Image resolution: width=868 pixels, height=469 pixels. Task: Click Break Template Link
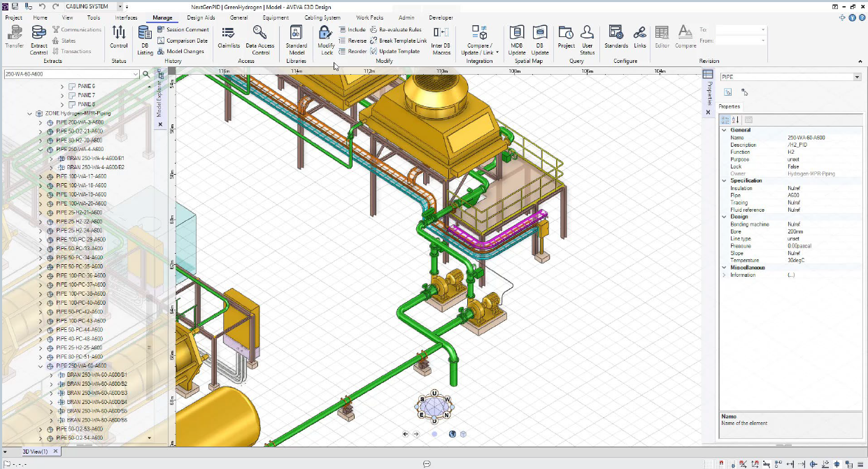coord(399,41)
